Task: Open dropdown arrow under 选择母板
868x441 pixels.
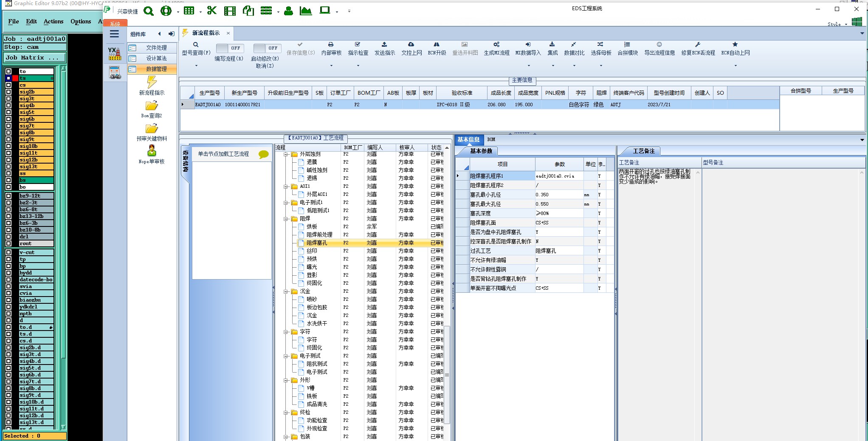Action: tap(601, 65)
